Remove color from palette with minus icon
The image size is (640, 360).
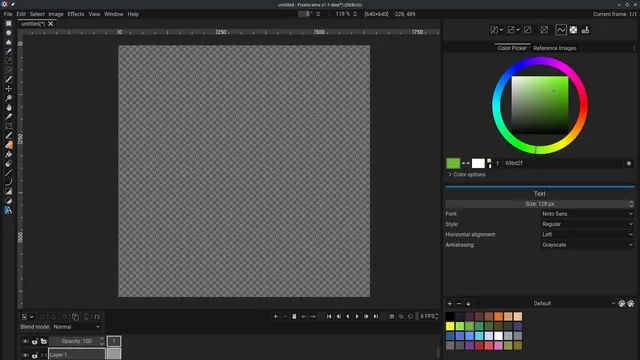point(459,304)
